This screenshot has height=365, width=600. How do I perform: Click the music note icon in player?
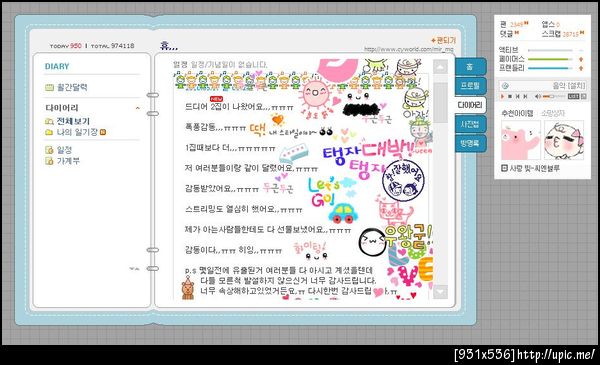[505, 86]
